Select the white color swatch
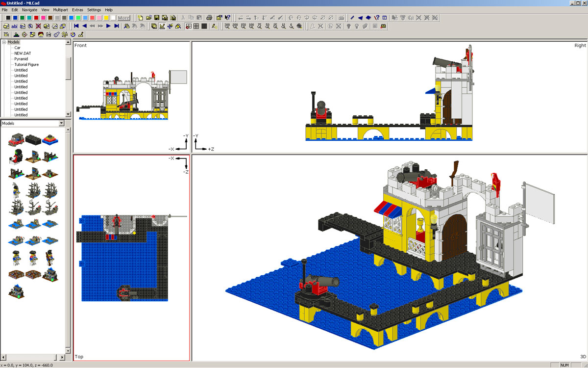The height and width of the screenshot is (368, 588). (x=113, y=18)
